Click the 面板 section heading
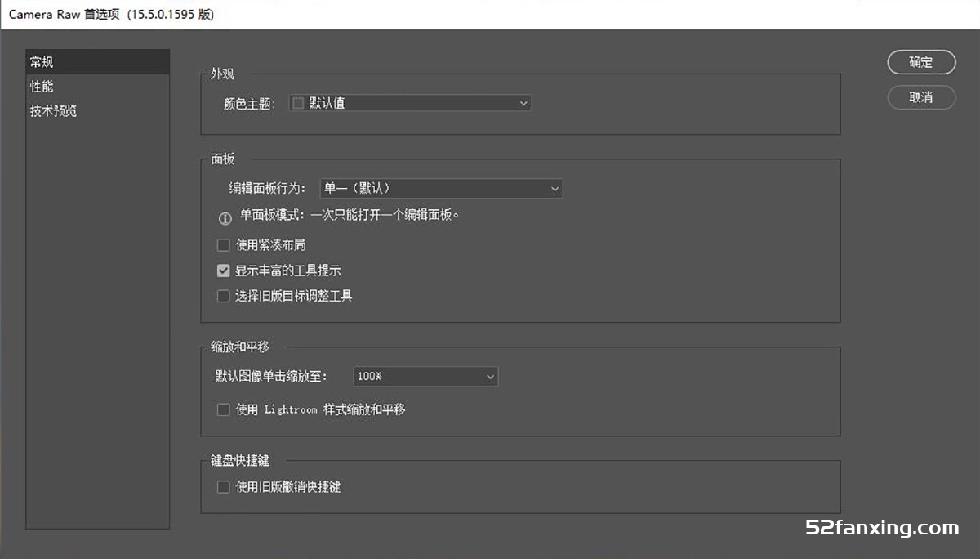The image size is (980, 559). (x=222, y=159)
